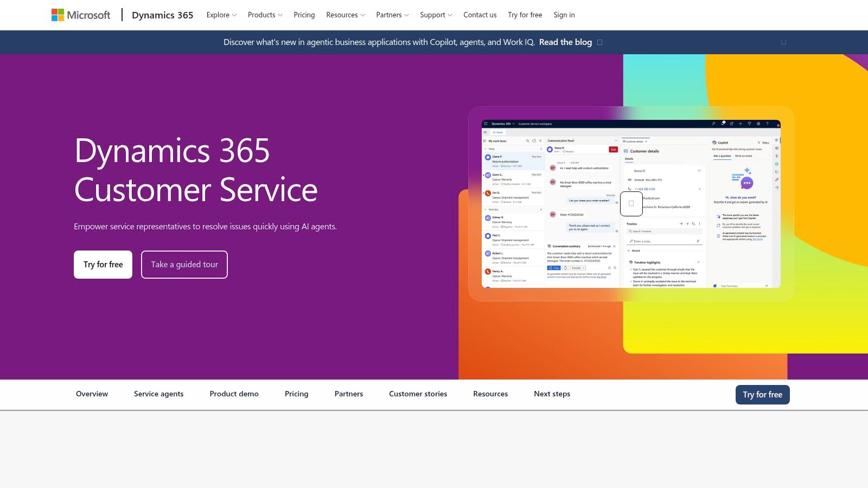Screen dimensions: 868x488
Task: Click the outlined square button overlaying the hero screenshot
Action: [631, 203]
